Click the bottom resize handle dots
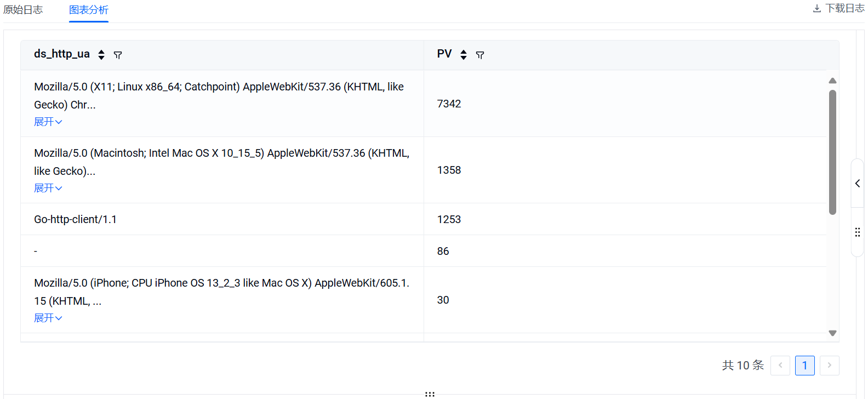 [430, 394]
